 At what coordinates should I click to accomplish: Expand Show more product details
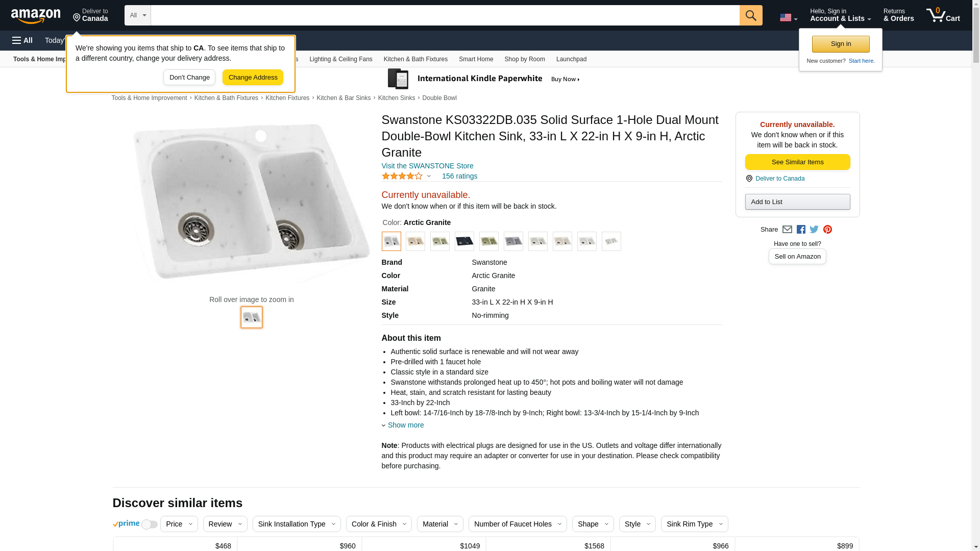tap(405, 425)
